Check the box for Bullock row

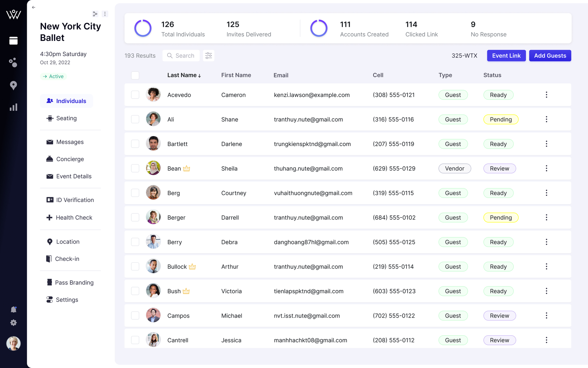point(135,266)
